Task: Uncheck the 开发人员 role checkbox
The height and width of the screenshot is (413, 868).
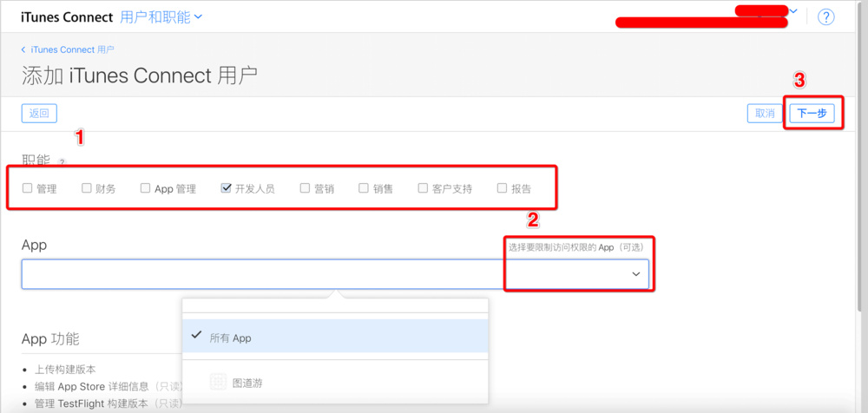Action: tap(226, 188)
